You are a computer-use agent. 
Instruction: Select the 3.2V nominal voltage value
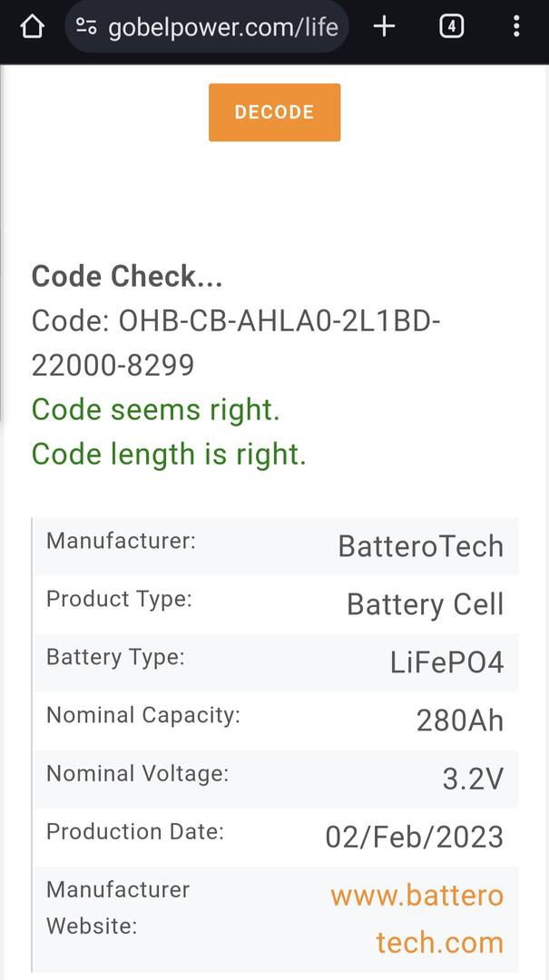(x=474, y=779)
